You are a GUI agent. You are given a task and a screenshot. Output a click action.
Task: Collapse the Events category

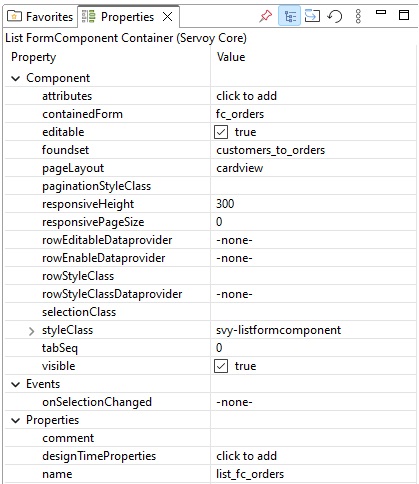[15, 384]
